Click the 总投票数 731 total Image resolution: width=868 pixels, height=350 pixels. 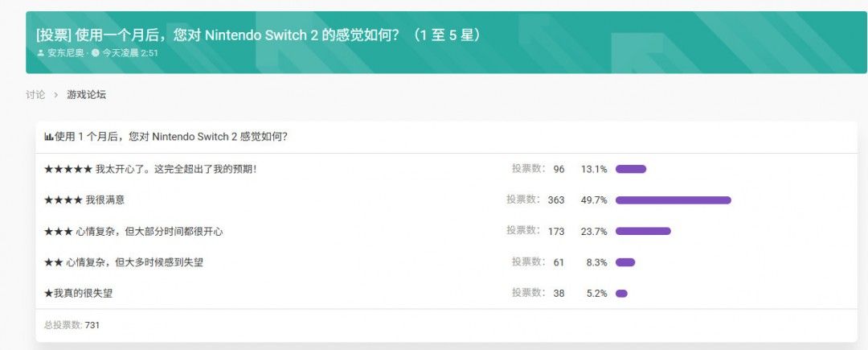pyautogui.click(x=72, y=325)
